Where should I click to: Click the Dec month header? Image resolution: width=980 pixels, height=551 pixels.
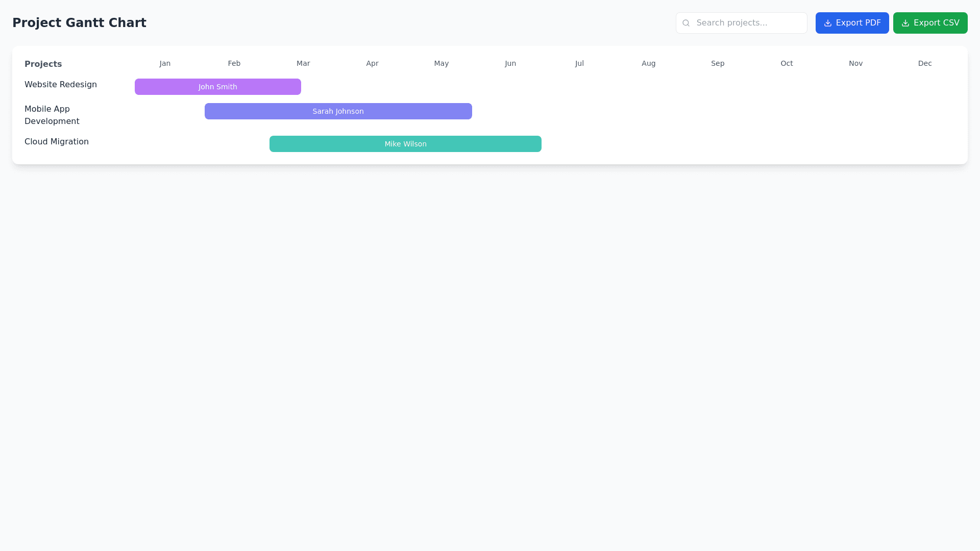pos(924,63)
